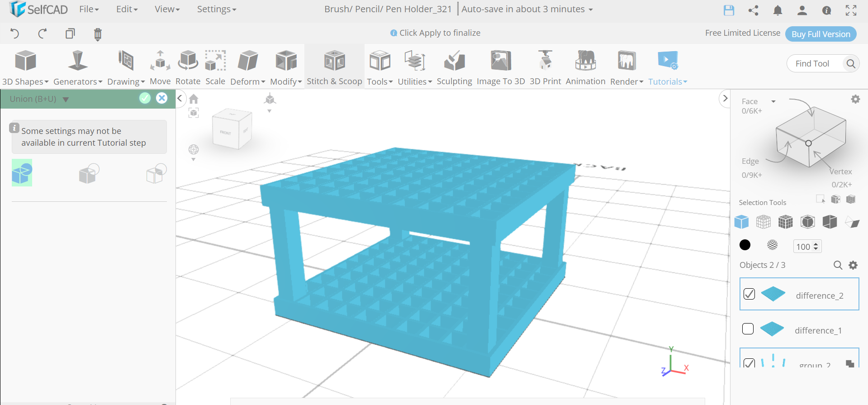Open the Deform tool
Viewport: 868px width, 405px height.
click(x=248, y=67)
